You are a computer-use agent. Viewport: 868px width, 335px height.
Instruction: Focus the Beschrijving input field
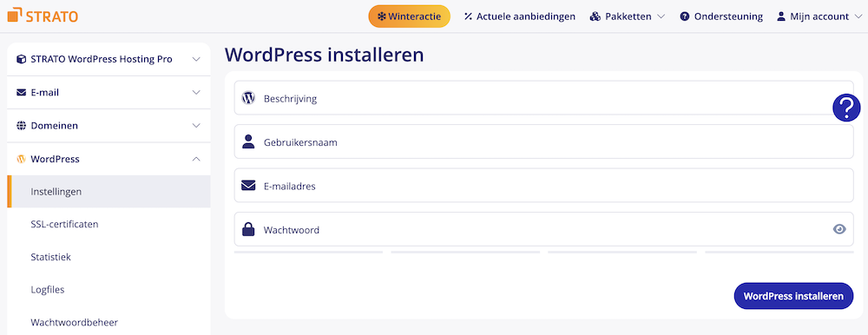click(x=543, y=98)
